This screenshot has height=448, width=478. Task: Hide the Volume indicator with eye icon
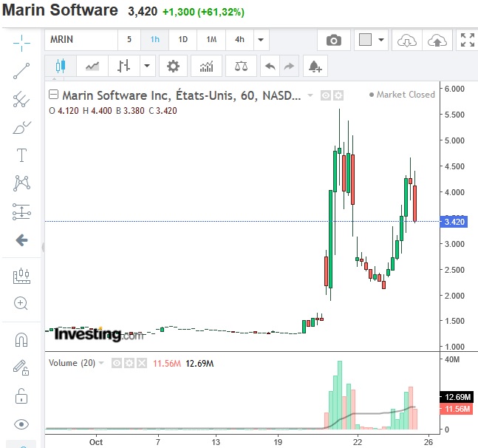[x=117, y=363]
